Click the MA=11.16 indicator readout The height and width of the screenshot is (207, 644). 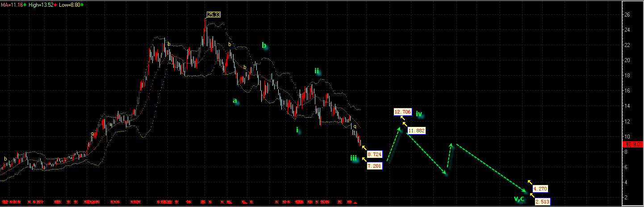(x=12, y=4)
